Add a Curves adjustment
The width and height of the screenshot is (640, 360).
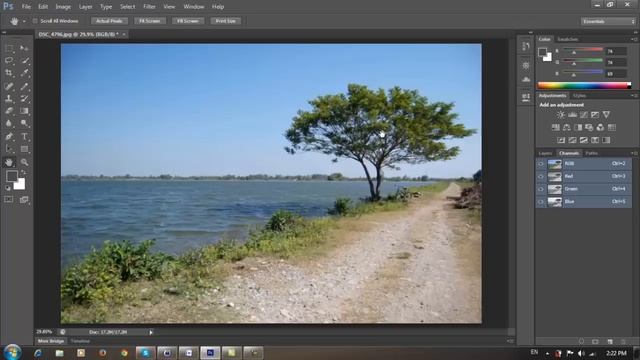pyautogui.click(x=584, y=115)
